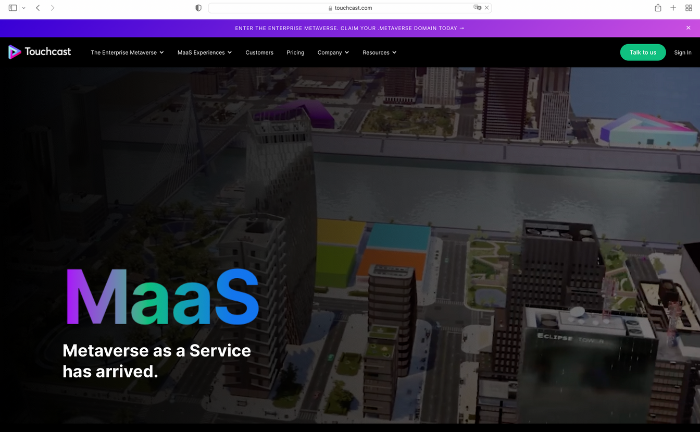The height and width of the screenshot is (432, 700).
Task: Expand The Enterprise Metaverse chevron
Action: [x=162, y=52]
